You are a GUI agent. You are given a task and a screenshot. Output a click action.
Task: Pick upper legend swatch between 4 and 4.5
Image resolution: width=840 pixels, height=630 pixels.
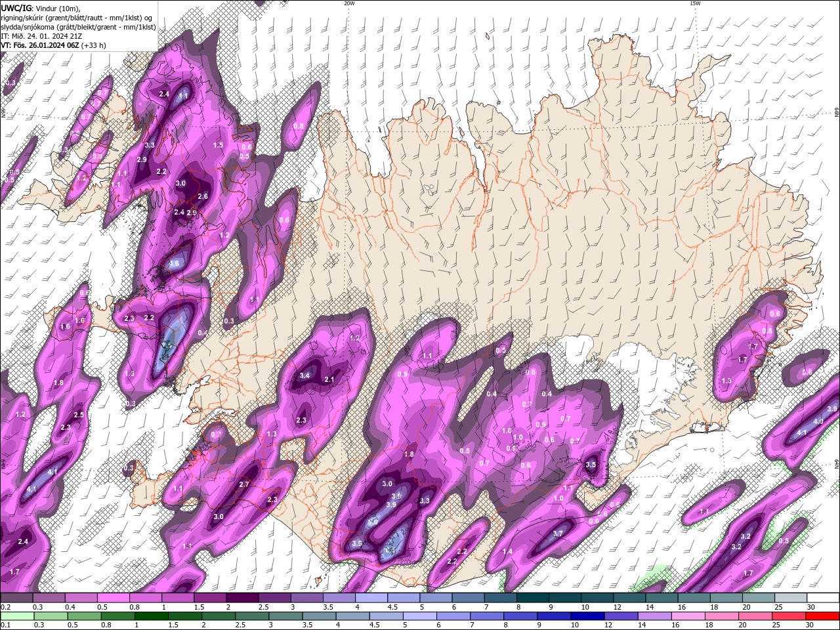tap(371, 598)
